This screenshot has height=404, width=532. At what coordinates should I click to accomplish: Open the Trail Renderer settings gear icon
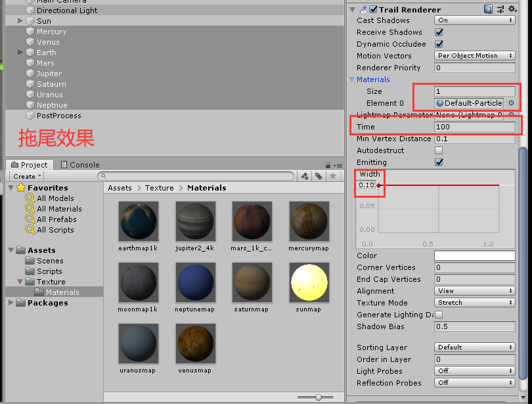(x=512, y=9)
